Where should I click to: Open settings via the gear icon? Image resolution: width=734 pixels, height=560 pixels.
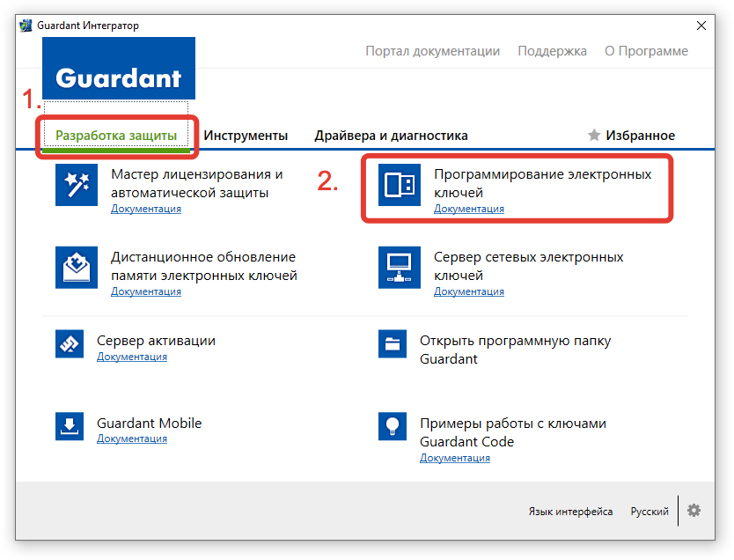pos(694,511)
